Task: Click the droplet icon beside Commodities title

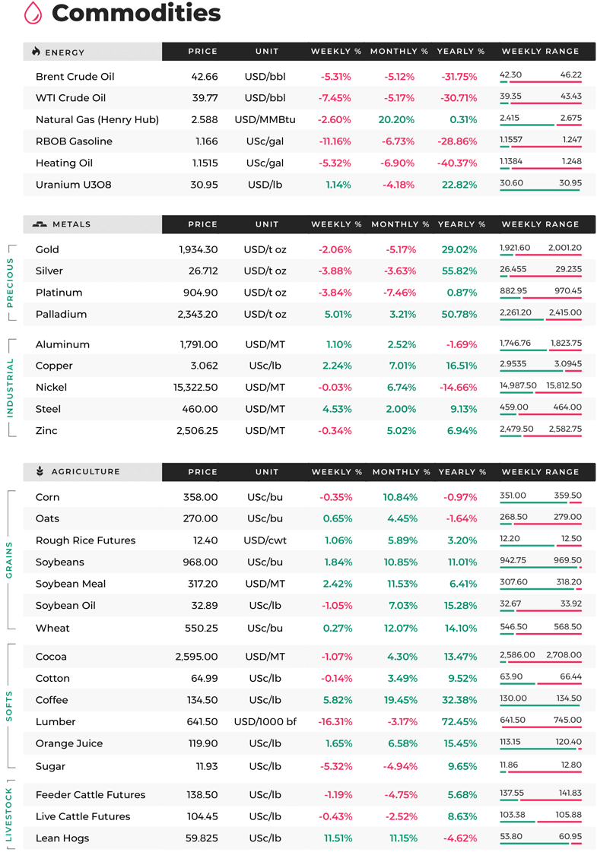Action: tap(33, 13)
